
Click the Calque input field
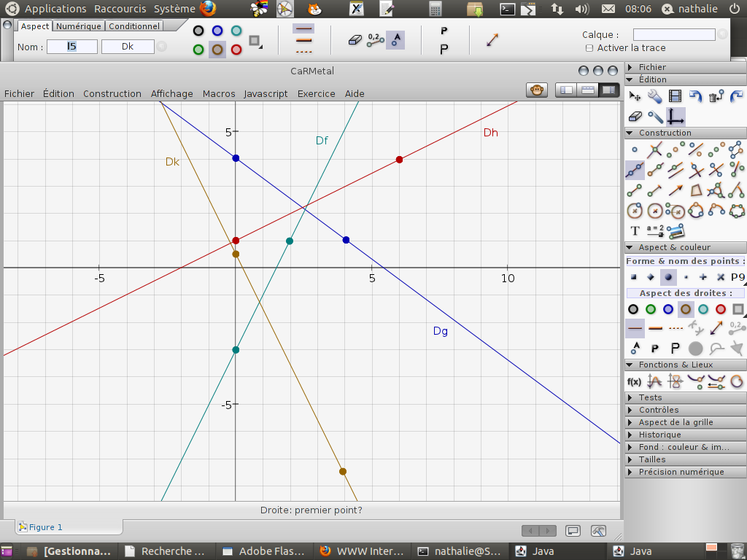674,34
